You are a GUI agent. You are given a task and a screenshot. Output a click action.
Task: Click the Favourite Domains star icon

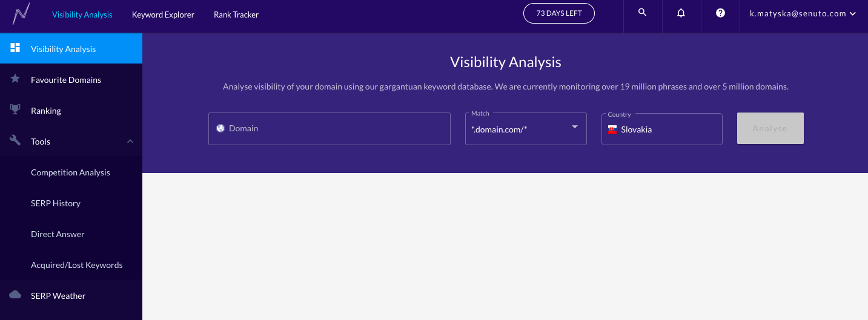click(x=15, y=79)
